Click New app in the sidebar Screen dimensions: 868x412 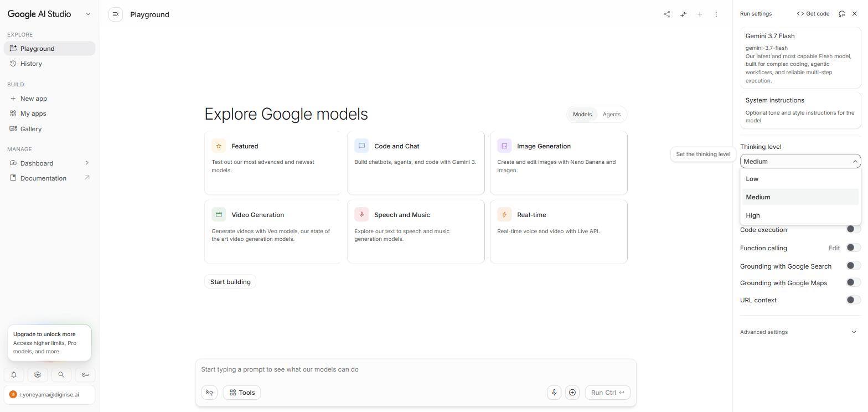[x=49, y=99]
